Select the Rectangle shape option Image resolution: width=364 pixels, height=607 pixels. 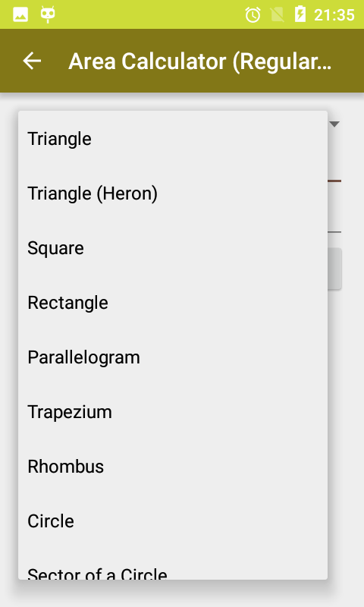click(173, 302)
